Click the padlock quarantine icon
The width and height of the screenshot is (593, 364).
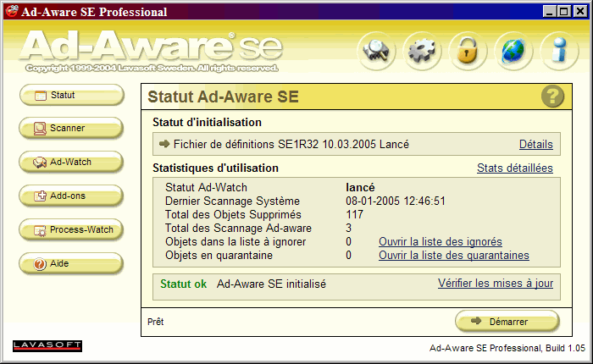coord(468,51)
